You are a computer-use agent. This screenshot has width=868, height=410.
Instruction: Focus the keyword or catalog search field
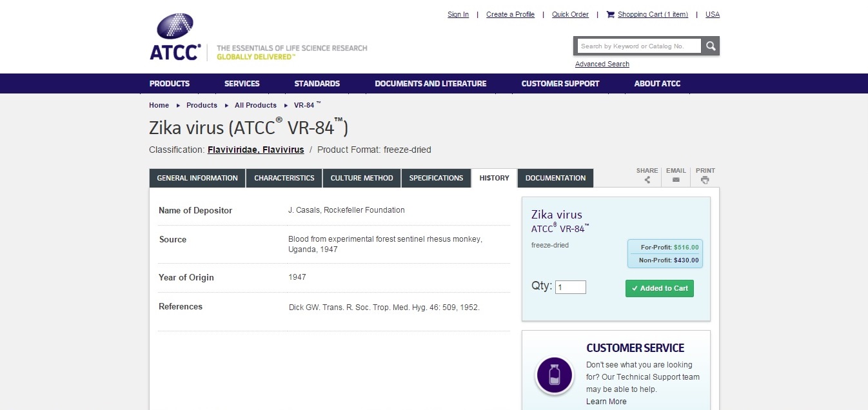coord(638,46)
